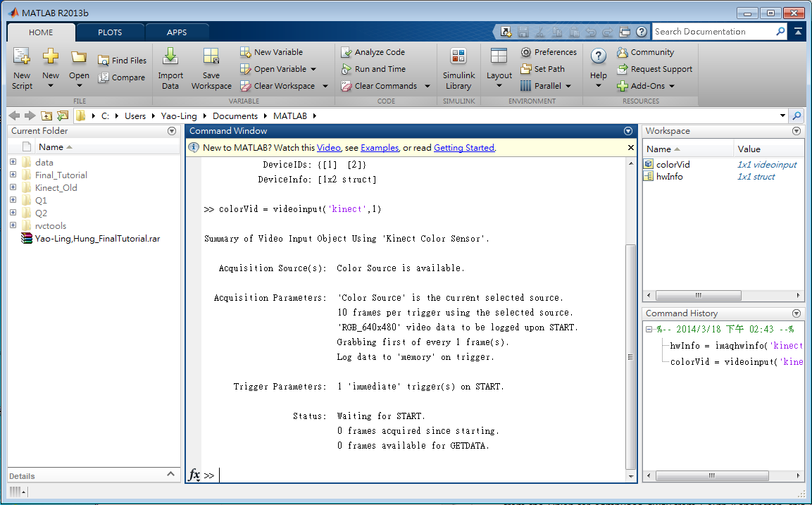Image resolution: width=812 pixels, height=505 pixels.
Task: Switch to the PLOTS tab
Action: click(110, 32)
